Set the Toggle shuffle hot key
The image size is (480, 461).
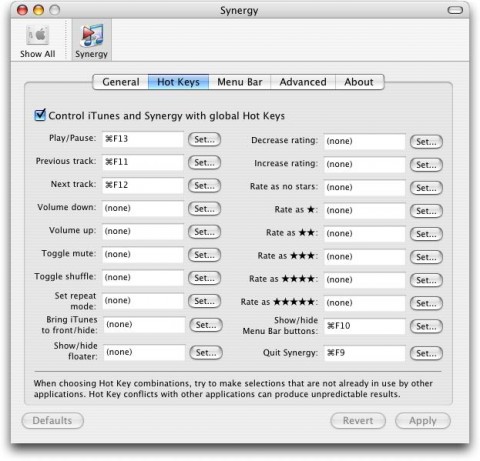click(x=204, y=278)
